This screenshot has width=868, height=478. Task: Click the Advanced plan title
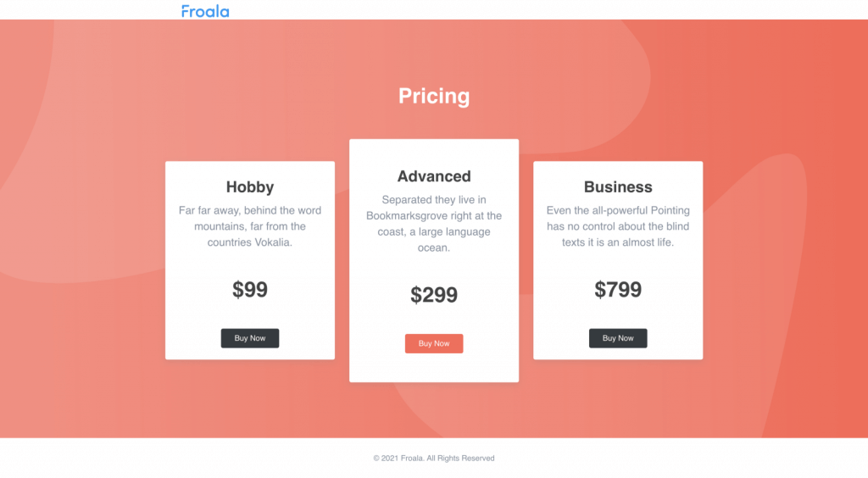pyautogui.click(x=434, y=176)
